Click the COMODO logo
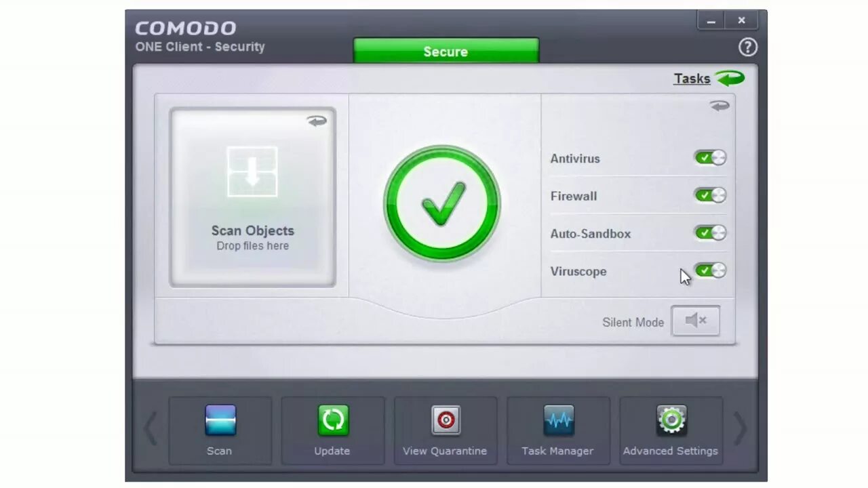 coord(186,28)
